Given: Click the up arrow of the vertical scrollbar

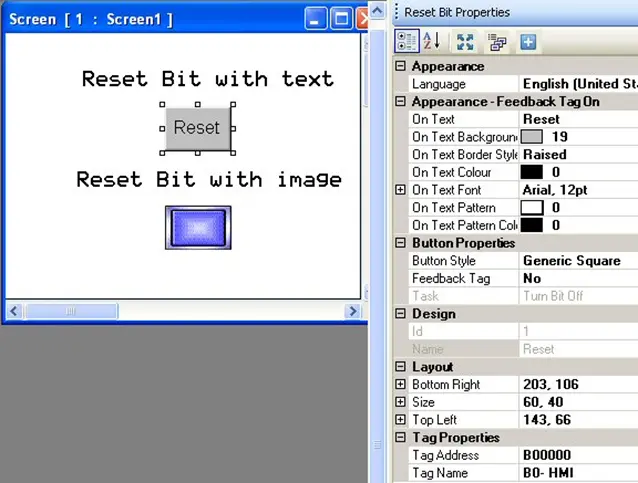Looking at the screenshot, I should (x=377, y=11).
